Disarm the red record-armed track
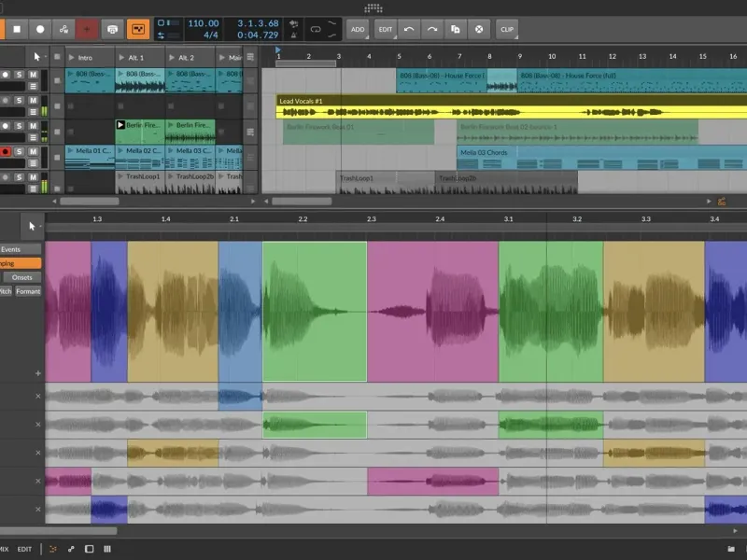The image size is (747, 560). (x=5, y=151)
